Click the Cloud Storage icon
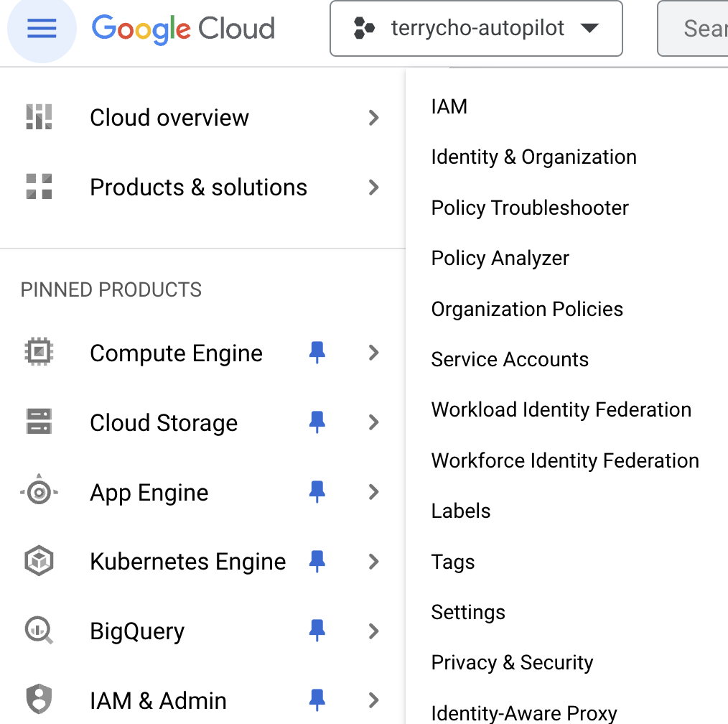728x724 pixels. (x=39, y=422)
